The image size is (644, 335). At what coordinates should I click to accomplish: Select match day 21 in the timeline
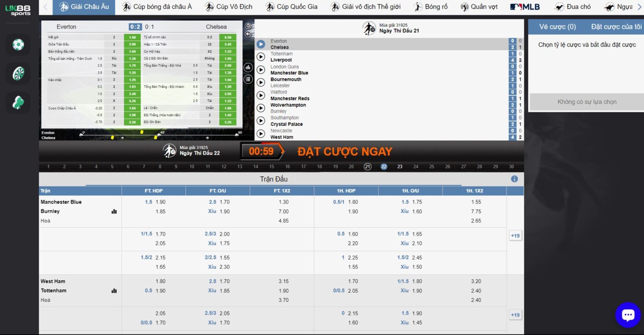click(x=368, y=167)
